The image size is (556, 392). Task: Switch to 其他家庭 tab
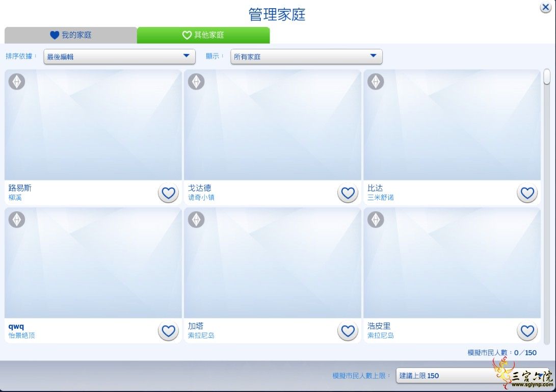[x=203, y=35]
